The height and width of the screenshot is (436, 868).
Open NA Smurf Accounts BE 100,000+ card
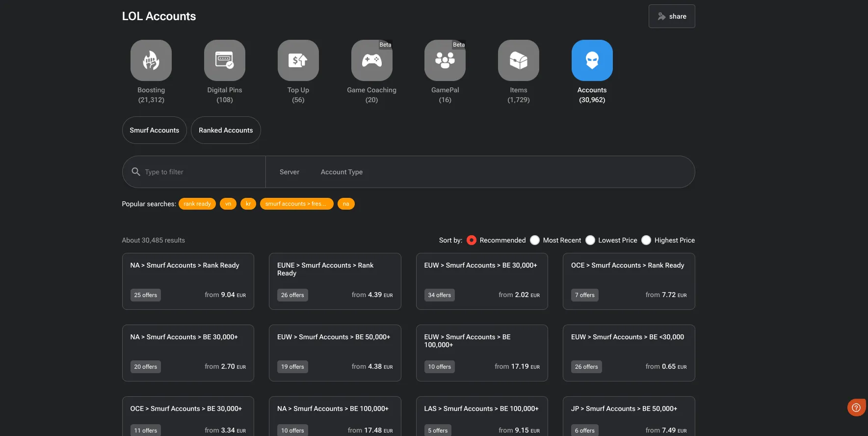click(x=335, y=416)
